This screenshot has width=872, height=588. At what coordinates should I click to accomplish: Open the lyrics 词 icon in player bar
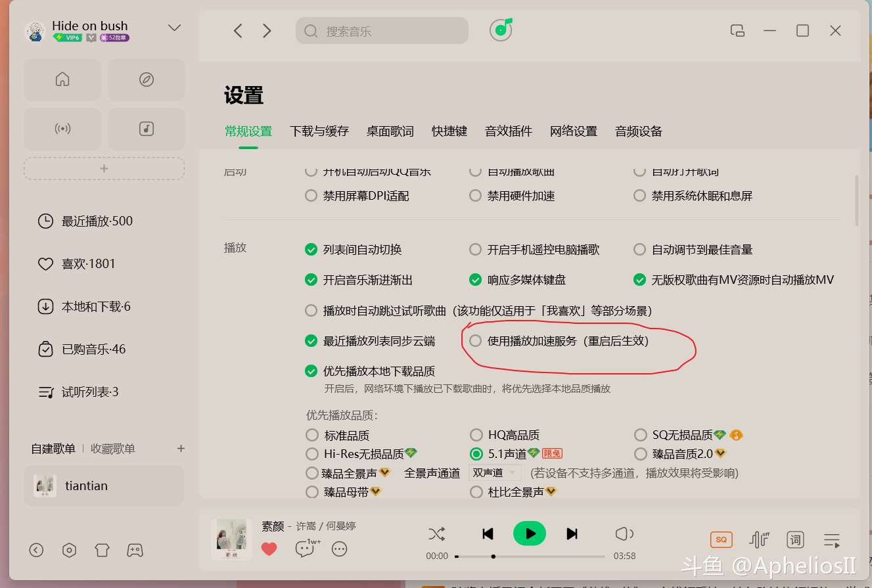pos(796,540)
